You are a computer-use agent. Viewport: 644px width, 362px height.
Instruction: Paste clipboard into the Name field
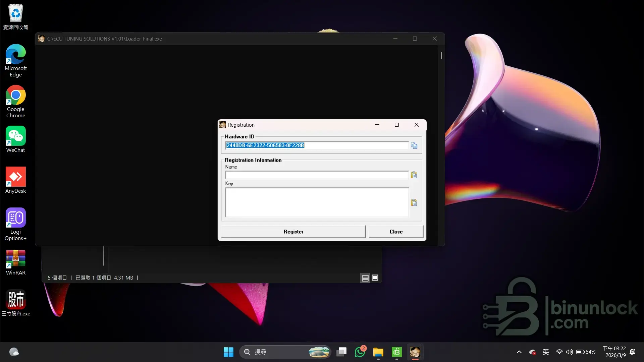click(414, 175)
